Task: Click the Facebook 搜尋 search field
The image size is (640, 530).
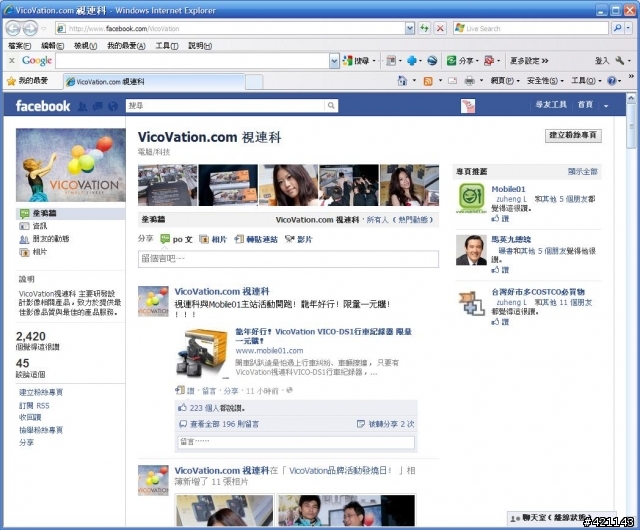Action: pyautogui.click(x=226, y=106)
